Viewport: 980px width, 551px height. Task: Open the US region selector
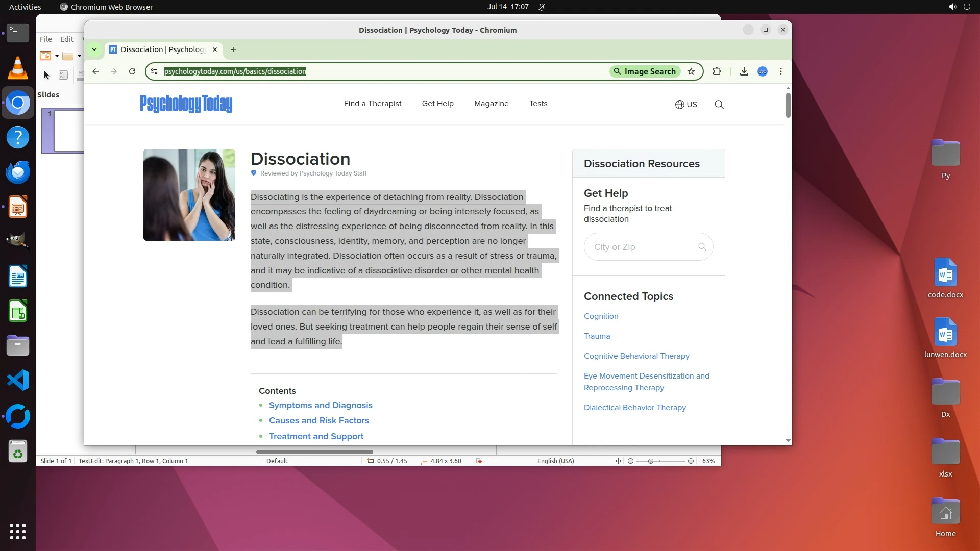(685, 105)
